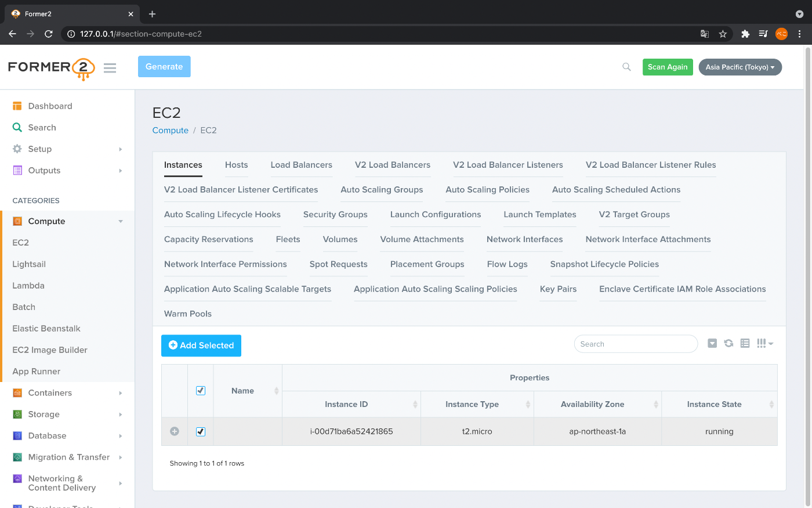Open the Security Groups tab
This screenshot has height=508, width=812.
pyautogui.click(x=335, y=214)
